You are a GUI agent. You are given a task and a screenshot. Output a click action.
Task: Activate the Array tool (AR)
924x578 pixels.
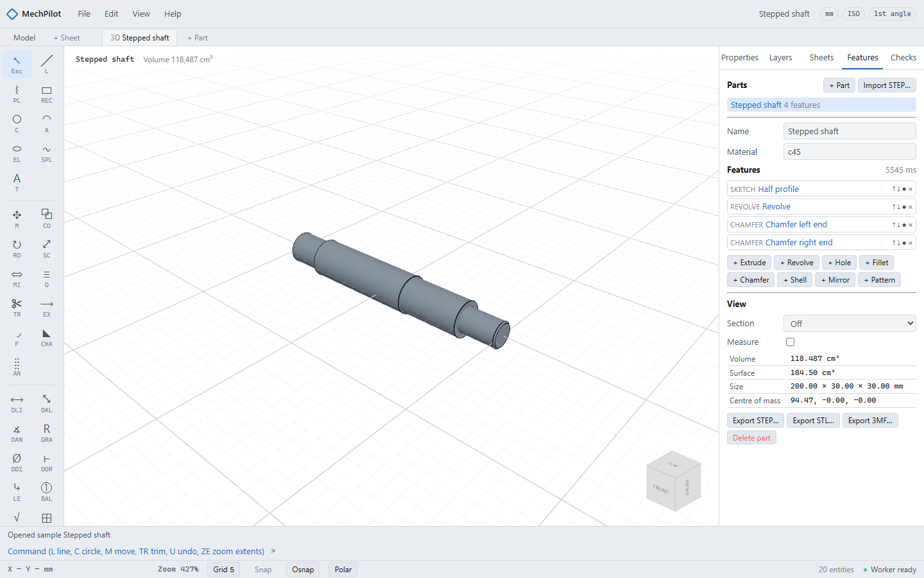pyautogui.click(x=17, y=367)
